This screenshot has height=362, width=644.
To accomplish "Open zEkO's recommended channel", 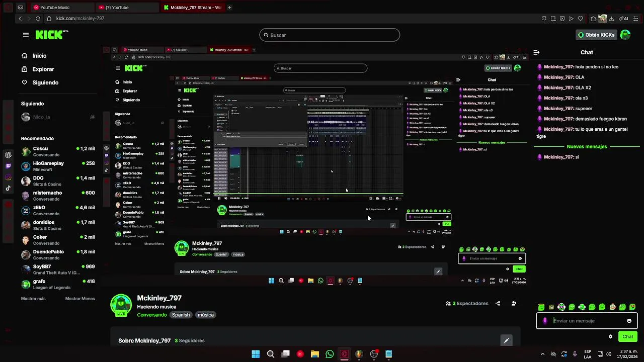I will [x=58, y=211].
